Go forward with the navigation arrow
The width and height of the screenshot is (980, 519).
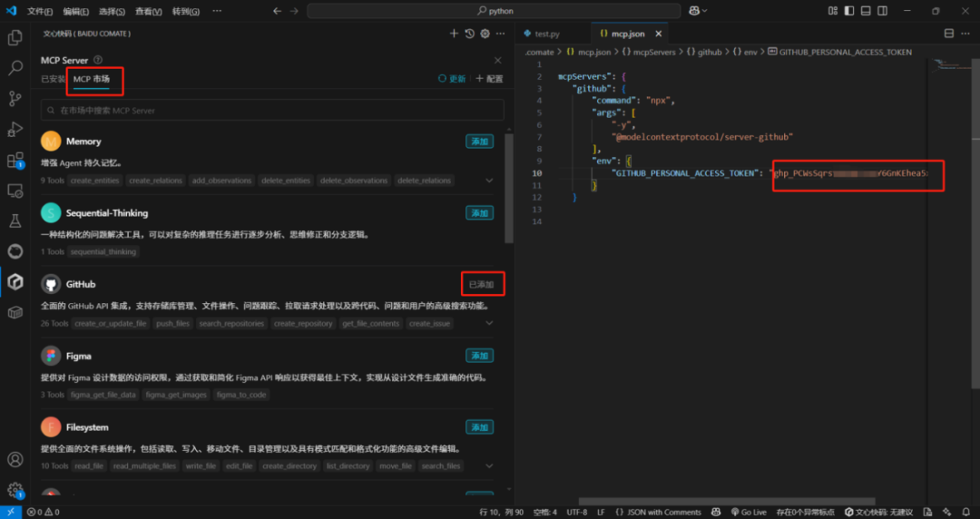pos(294,11)
